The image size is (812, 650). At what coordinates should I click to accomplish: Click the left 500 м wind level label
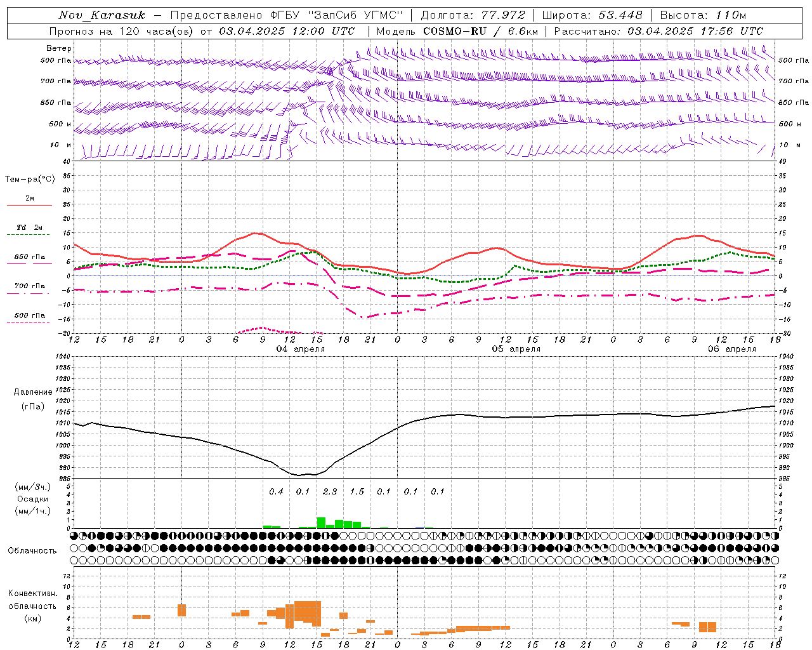[60, 124]
